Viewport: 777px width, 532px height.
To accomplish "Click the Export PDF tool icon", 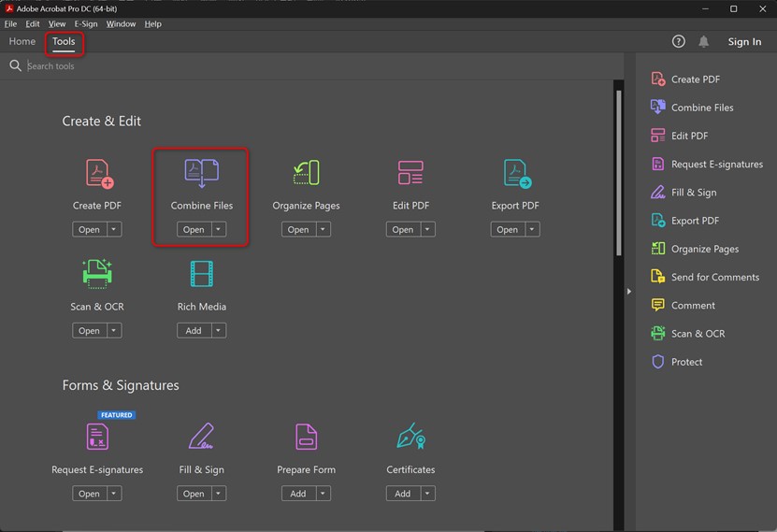I will pos(517,173).
